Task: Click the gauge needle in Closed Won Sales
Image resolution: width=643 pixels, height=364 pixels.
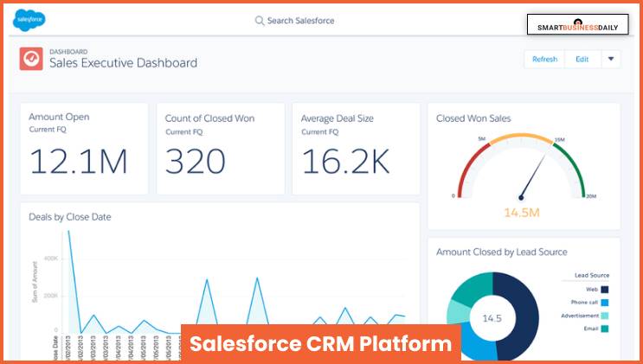Action: (534, 176)
